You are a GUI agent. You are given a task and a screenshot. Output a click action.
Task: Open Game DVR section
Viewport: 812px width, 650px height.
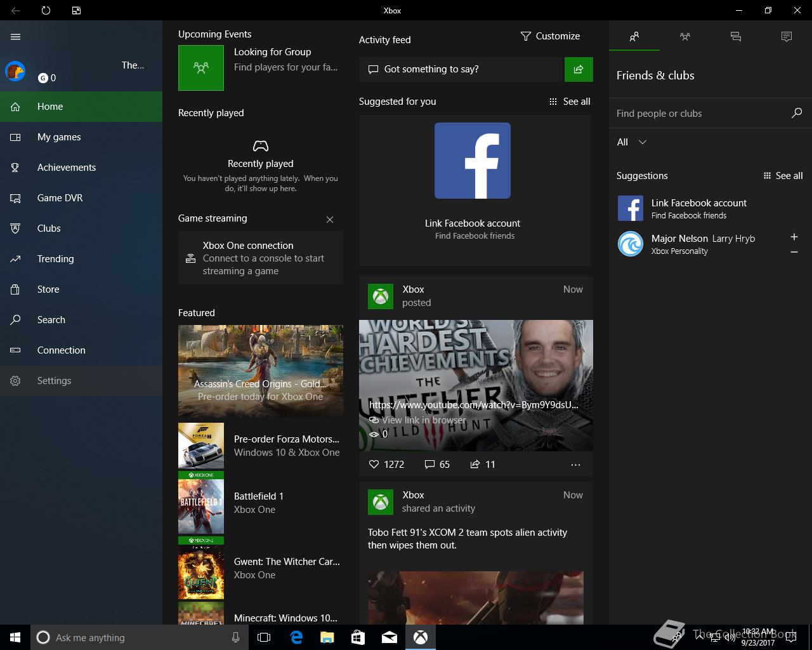click(81, 198)
